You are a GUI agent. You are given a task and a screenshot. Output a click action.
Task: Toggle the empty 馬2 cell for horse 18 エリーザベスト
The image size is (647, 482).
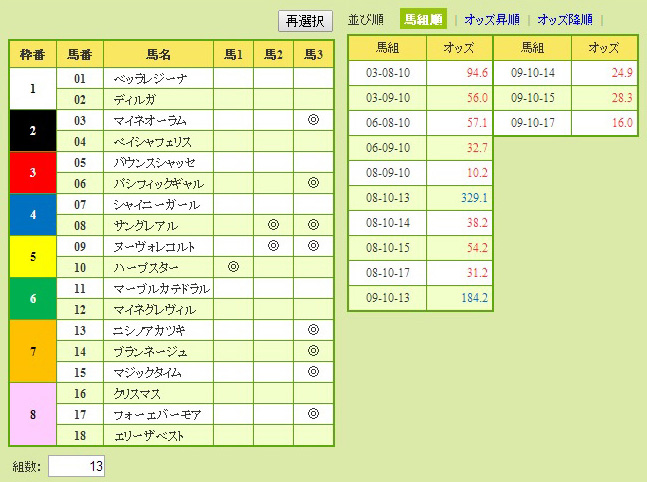click(x=273, y=435)
